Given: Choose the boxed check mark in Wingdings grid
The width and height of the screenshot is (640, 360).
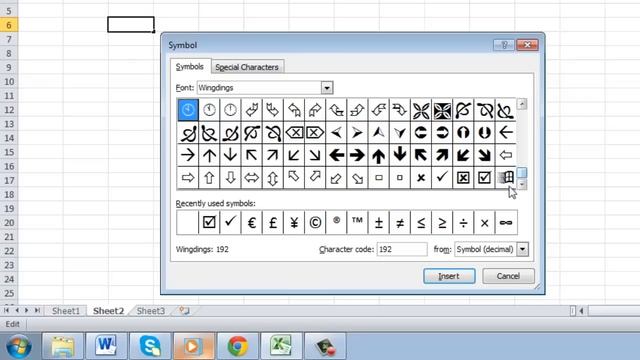Looking at the screenshot, I should [484, 178].
